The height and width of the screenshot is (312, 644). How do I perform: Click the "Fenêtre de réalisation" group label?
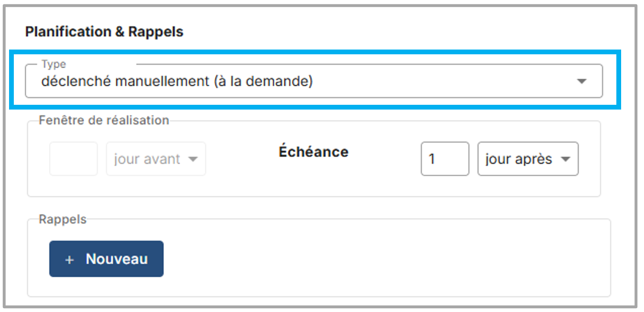[104, 121]
